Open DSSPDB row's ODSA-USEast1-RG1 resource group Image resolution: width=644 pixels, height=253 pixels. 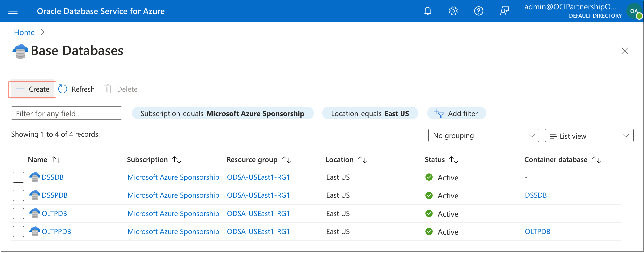pos(258,195)
